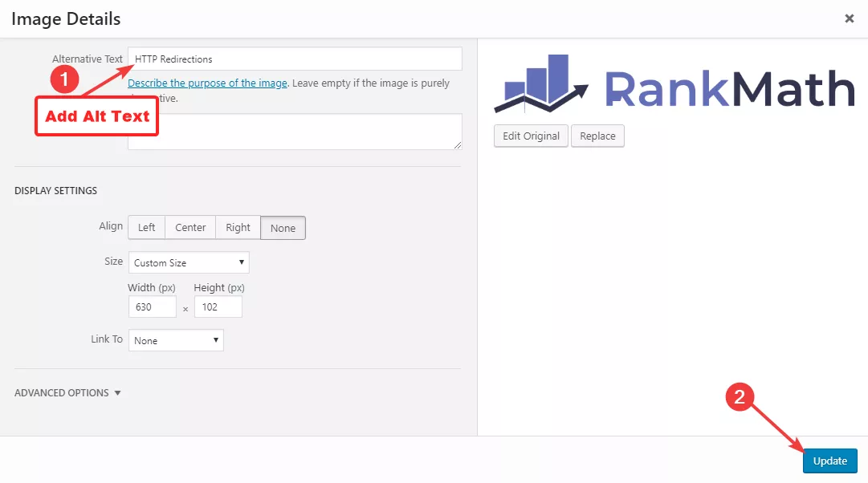This screenshot has width=868, height=483.
Task: Click the 'Alternative Text' label
Action: (88, 59)
